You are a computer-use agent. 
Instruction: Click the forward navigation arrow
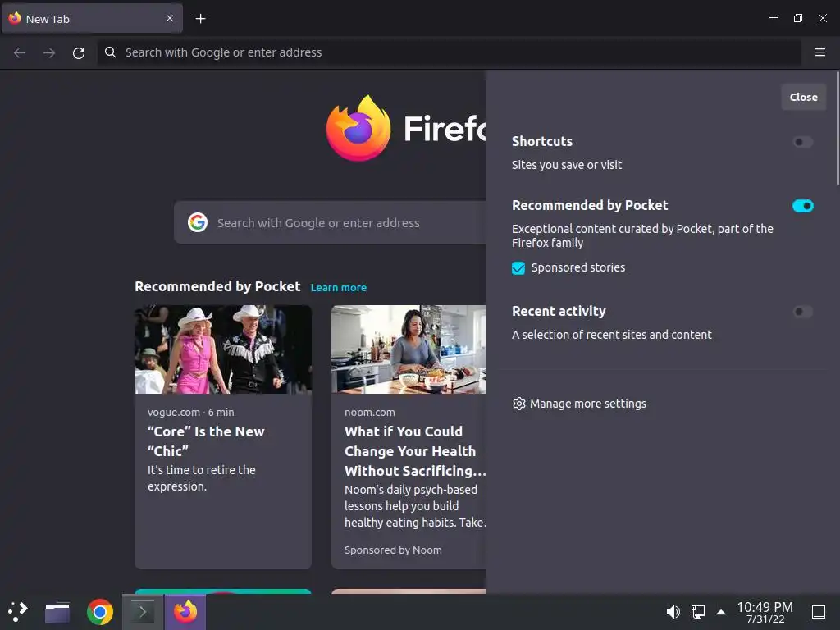tap(49, 52)
